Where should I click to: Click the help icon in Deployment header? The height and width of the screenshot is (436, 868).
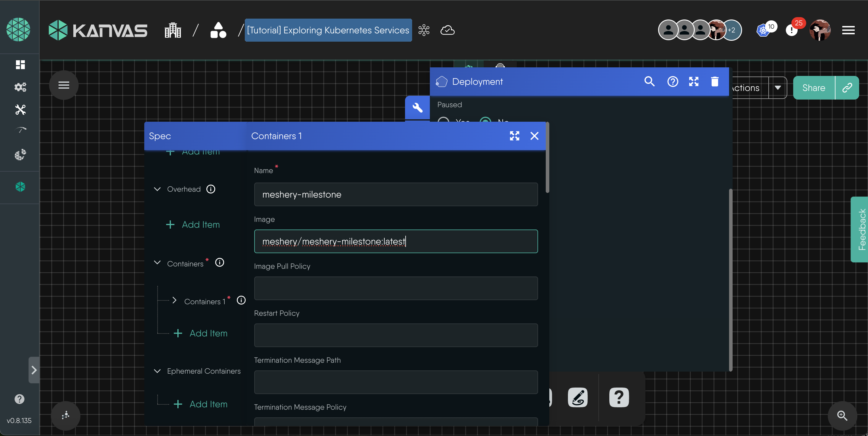[673, 82]
